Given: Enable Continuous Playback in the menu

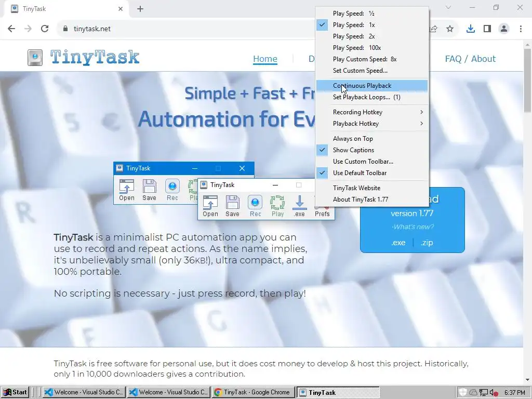Looking at the screenshot, I should coord(372,86).
